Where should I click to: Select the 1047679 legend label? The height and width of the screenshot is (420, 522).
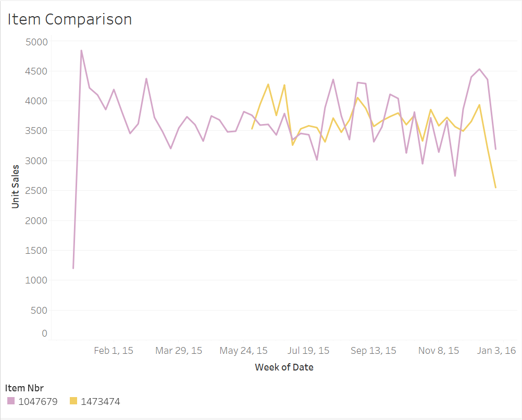pyautogui.click(x=38, y=401)
